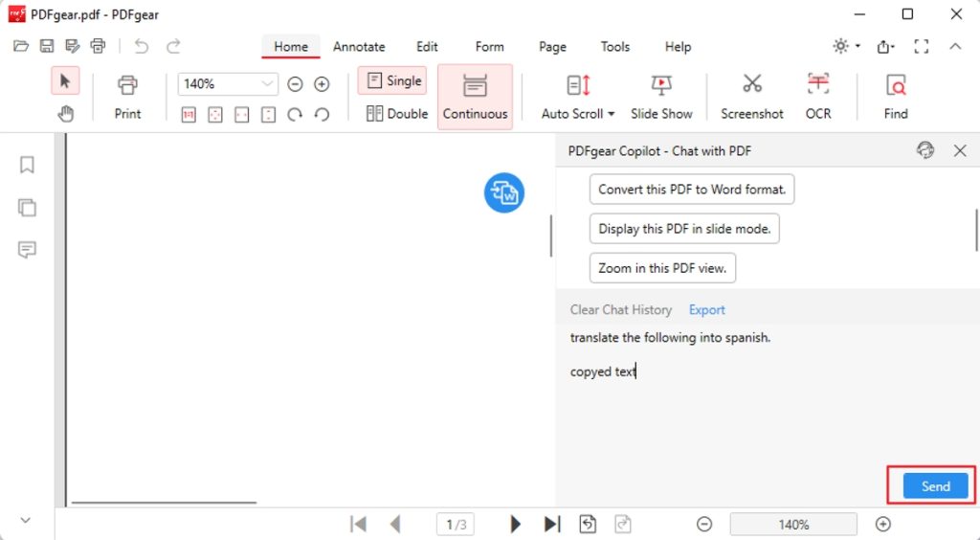The width and height of the screenshot is (980, 540).
Task: Click the Save As icon with pencil
Action: click(x=73, y=46)
